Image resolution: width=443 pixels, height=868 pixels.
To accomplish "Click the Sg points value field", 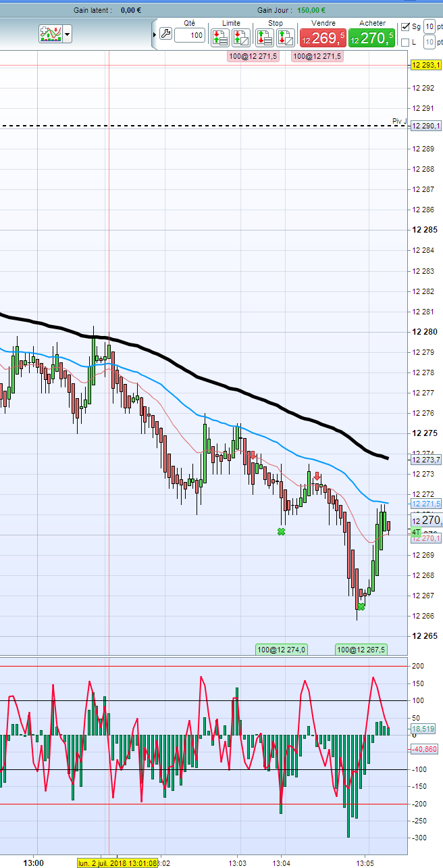I will 429,27.
